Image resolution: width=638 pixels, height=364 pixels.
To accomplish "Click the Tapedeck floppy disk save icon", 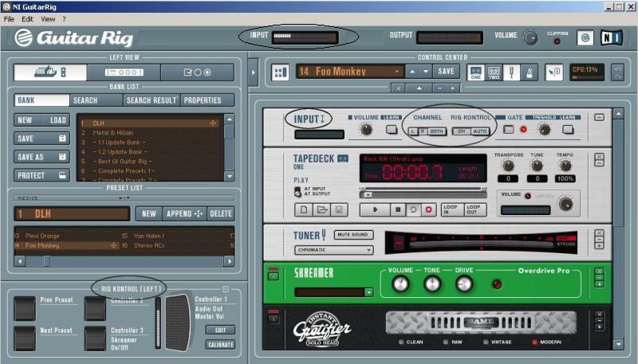I will click(340, 209).
